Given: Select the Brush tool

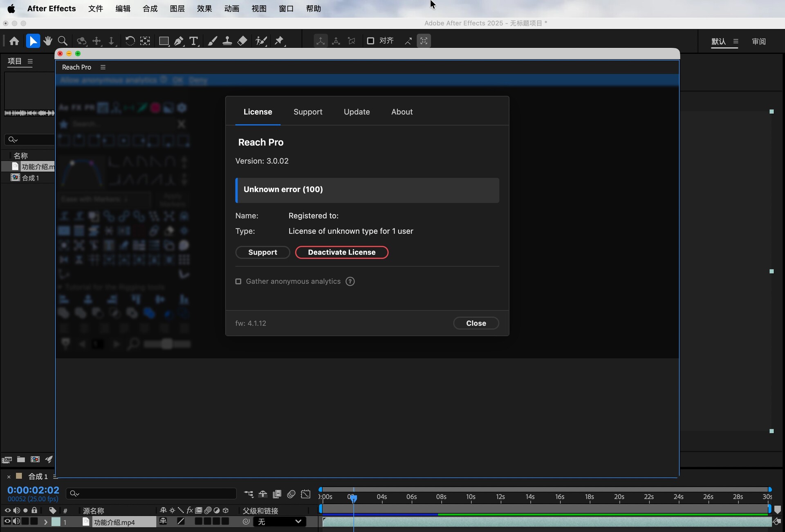Looking at the screenshot, I should 213,41.
